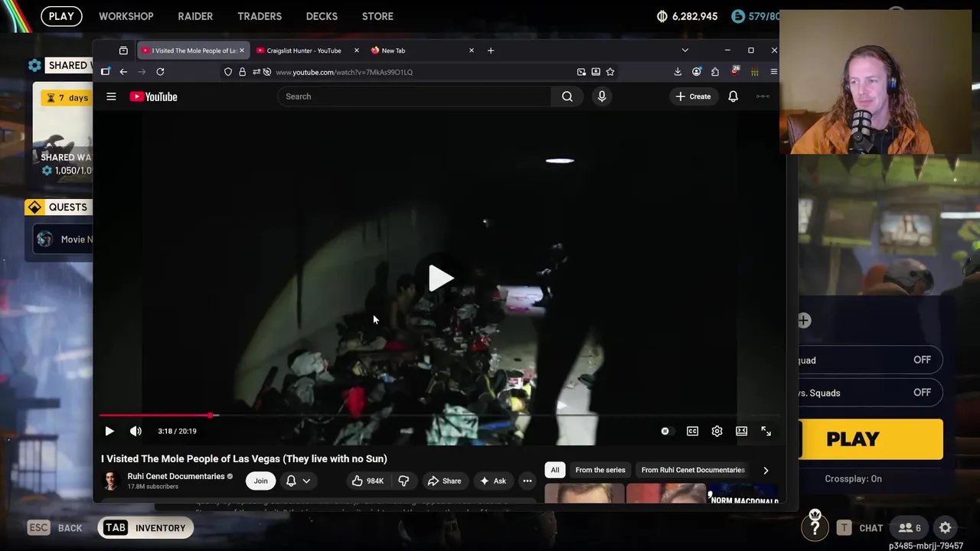
Task: Show site security padlock info
Action: [242, 72]
